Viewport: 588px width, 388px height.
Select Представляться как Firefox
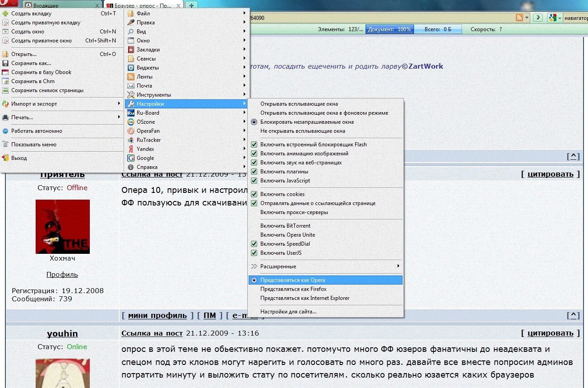293,289
